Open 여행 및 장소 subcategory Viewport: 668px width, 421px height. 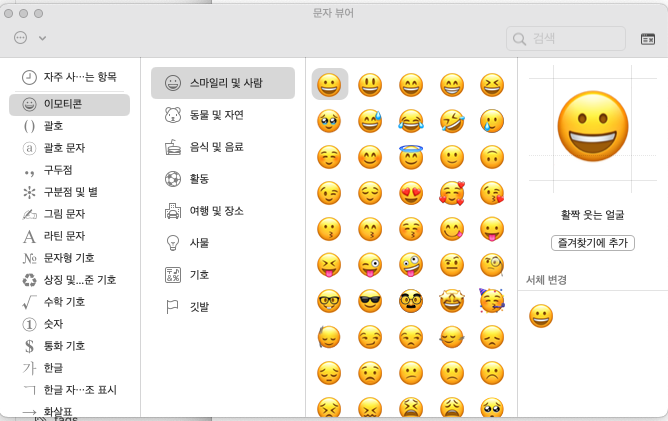223,211
